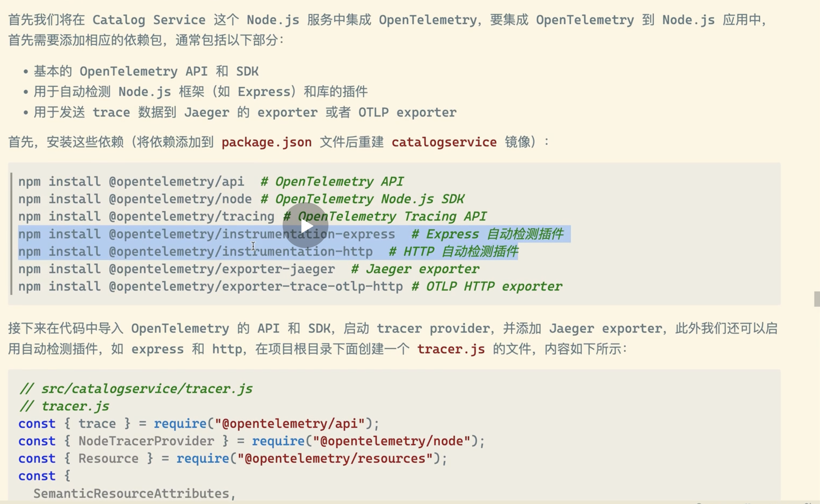Select the inline code text package.json

pyautogui.click(x=266, y=142)
